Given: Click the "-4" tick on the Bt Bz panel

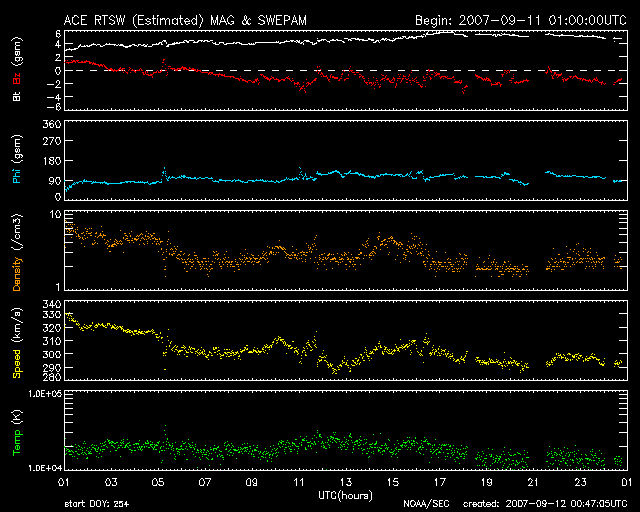Looking at the screenshot, I should coord(54,97).
